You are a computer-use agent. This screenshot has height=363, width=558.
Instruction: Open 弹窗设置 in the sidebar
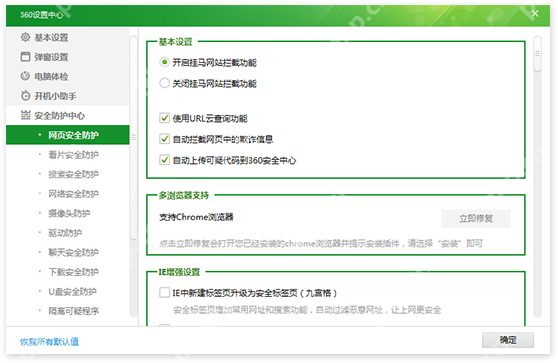tap(67, 57)
